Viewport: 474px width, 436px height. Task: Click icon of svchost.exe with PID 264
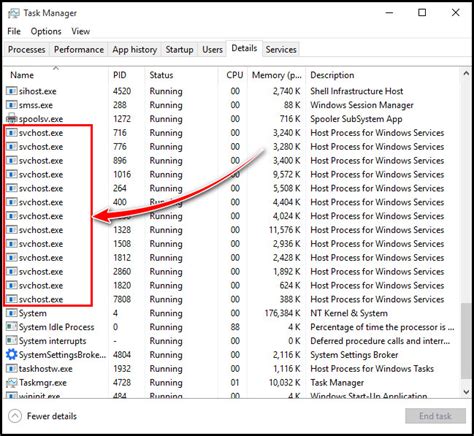[x=12, y=188]
